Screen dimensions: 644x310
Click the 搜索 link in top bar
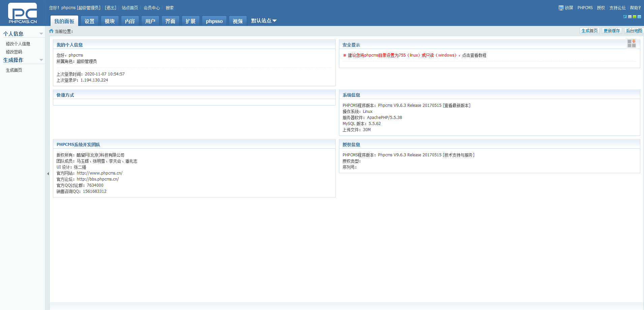pos(170,8)
